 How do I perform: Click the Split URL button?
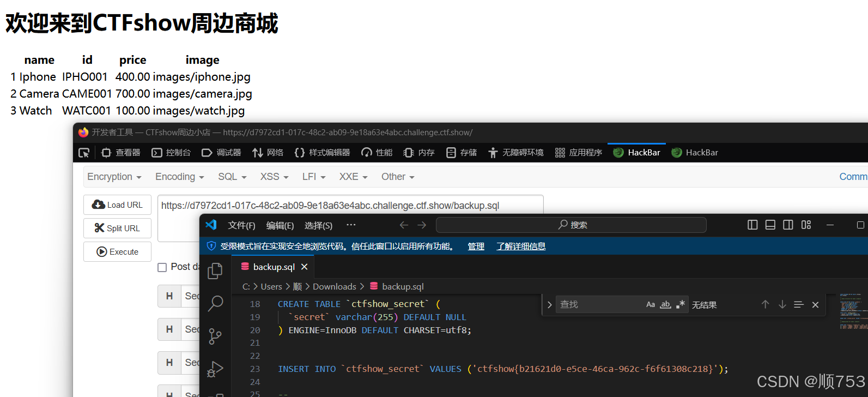[x=117, y=228]
